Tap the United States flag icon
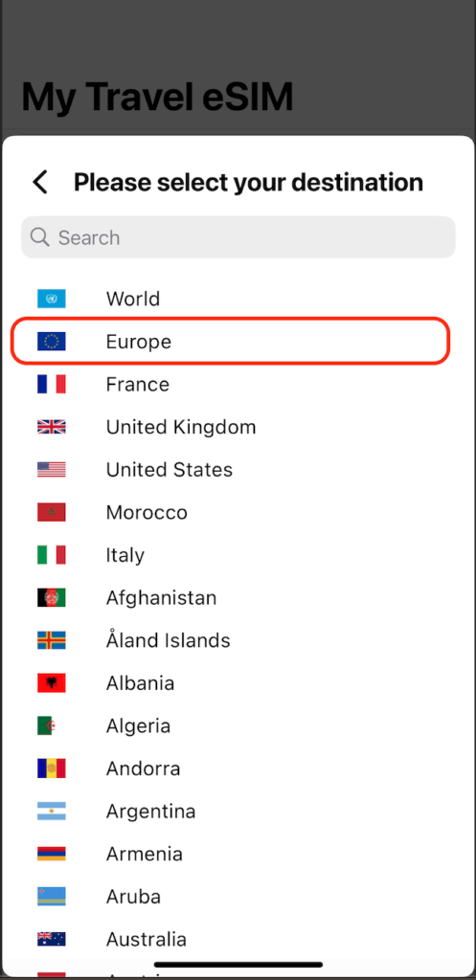This screenshot has height=980, width=476. pos(52,469)
